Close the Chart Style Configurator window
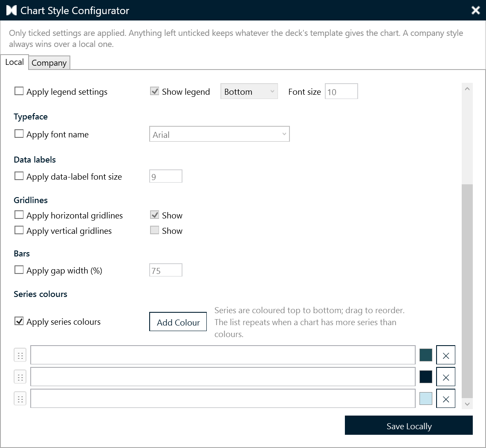Viewport: 486px width, 448px height. point(475,10)
